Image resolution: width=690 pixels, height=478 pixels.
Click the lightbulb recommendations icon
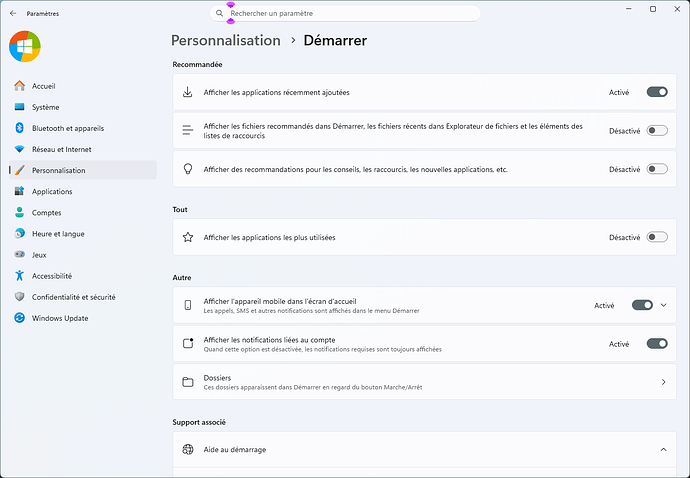(x=187, y=169)
